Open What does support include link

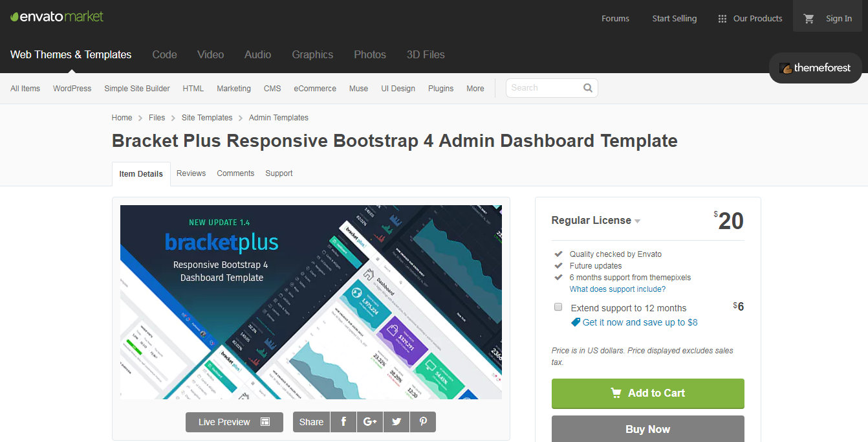click(618, 289)
